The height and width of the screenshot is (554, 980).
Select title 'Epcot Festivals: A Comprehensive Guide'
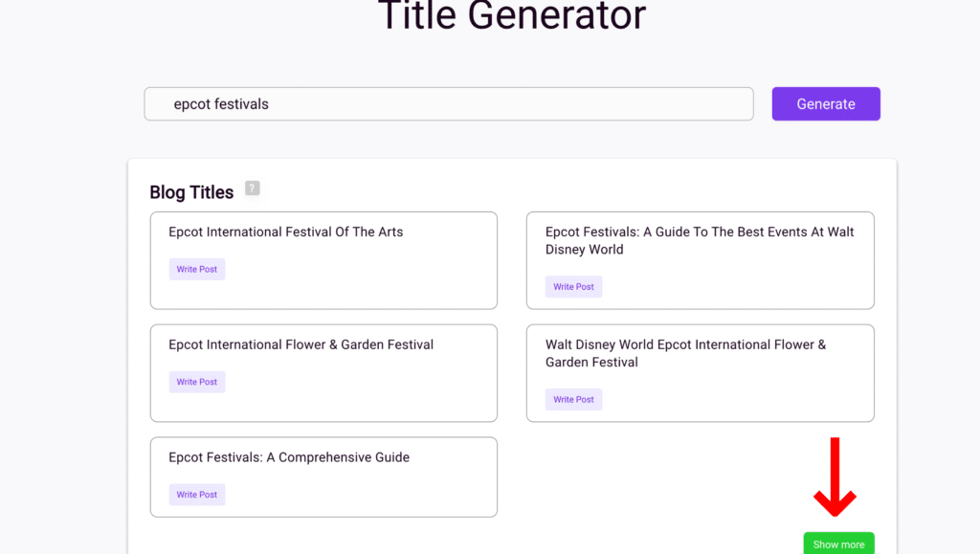pos(289,457)
